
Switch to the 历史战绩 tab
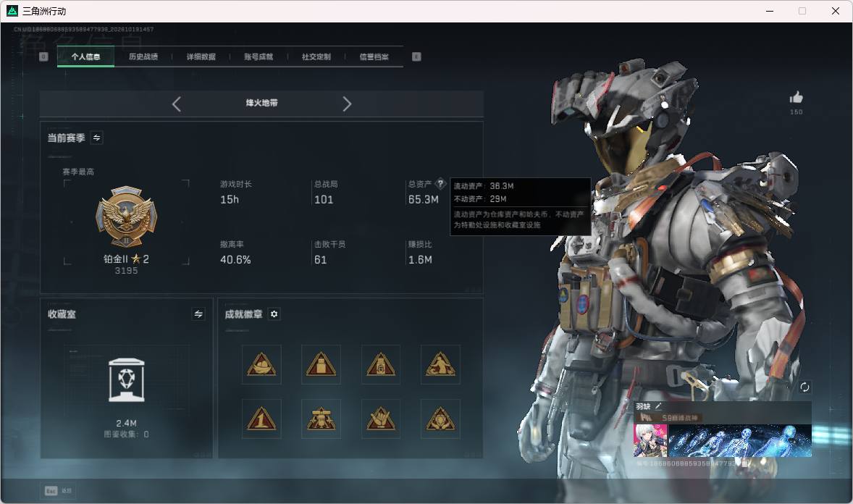tap(143, 56)
